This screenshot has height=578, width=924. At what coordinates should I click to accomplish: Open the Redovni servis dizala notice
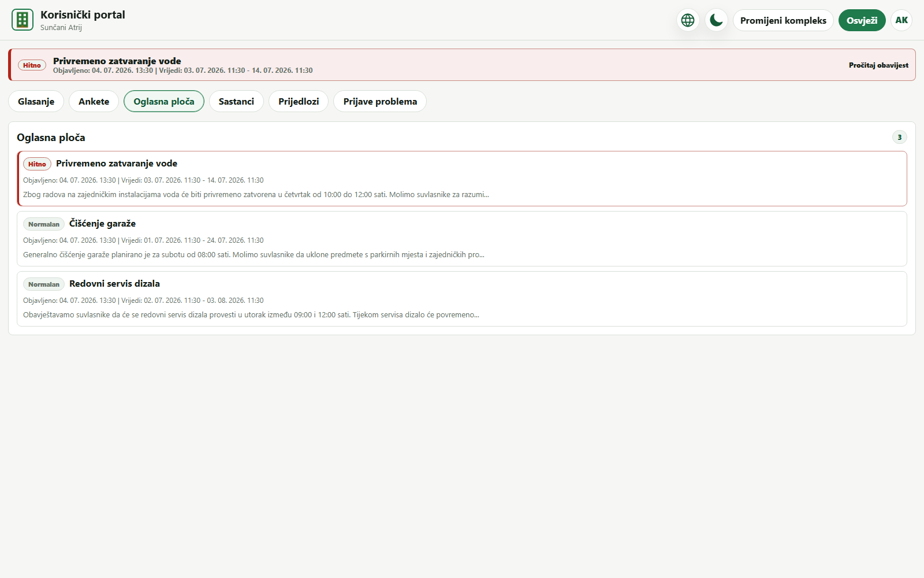pyautogui.click(x=462, y=299)
